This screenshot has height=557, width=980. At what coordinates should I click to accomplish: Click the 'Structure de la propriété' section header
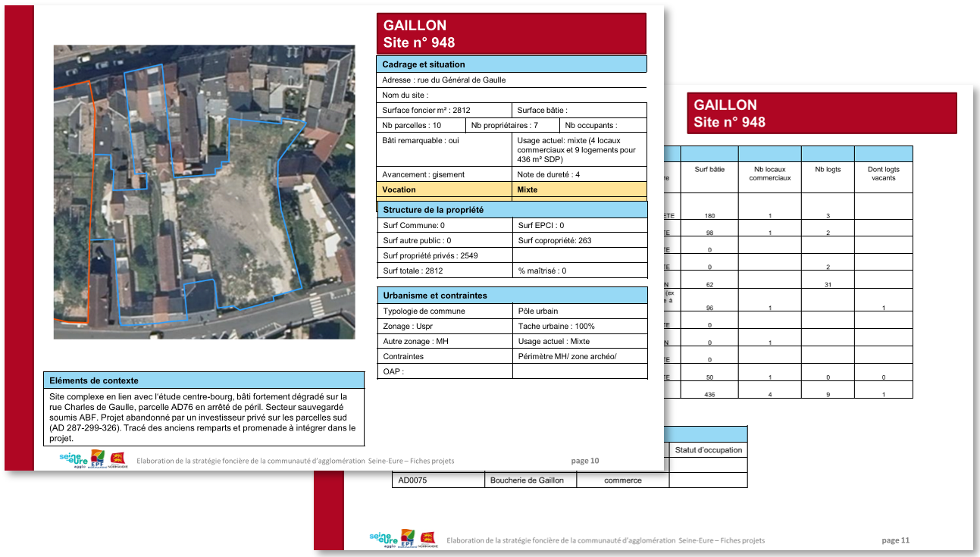(x=512, y=210)
